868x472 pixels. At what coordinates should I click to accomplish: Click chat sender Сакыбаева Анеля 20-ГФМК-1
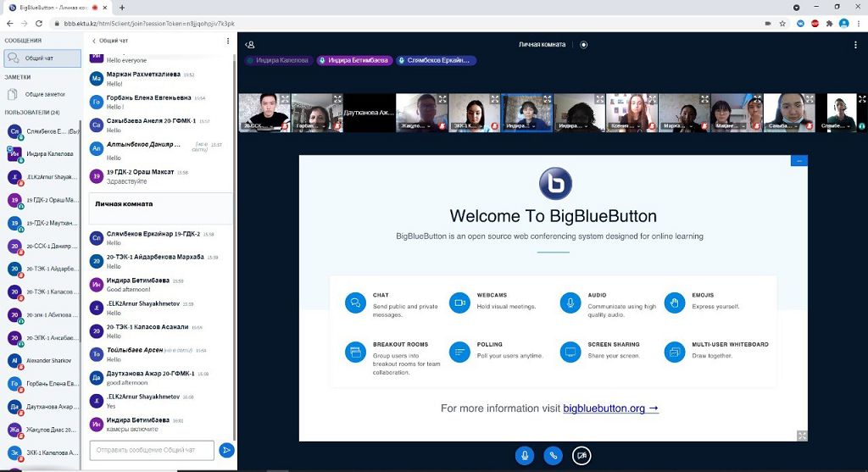[x=151, y=120]
